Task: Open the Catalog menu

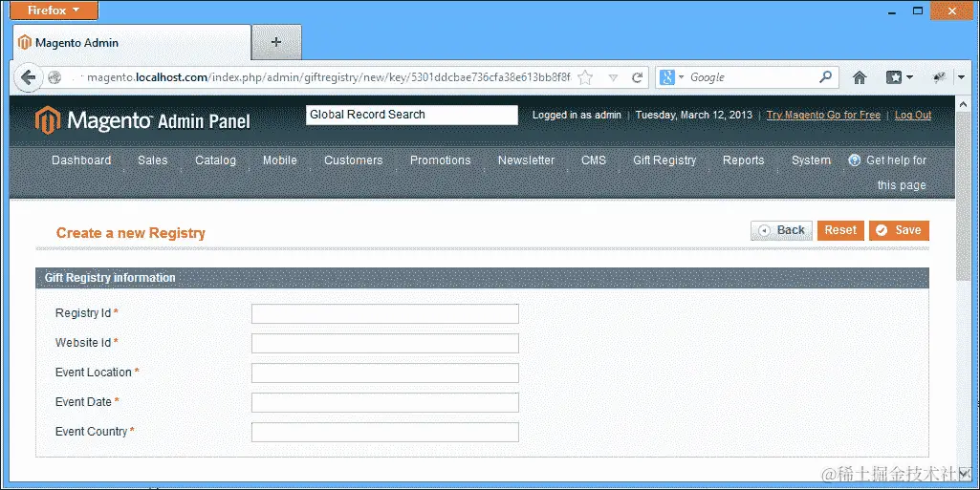Action: pyautogui.click(x=216, y=160)
